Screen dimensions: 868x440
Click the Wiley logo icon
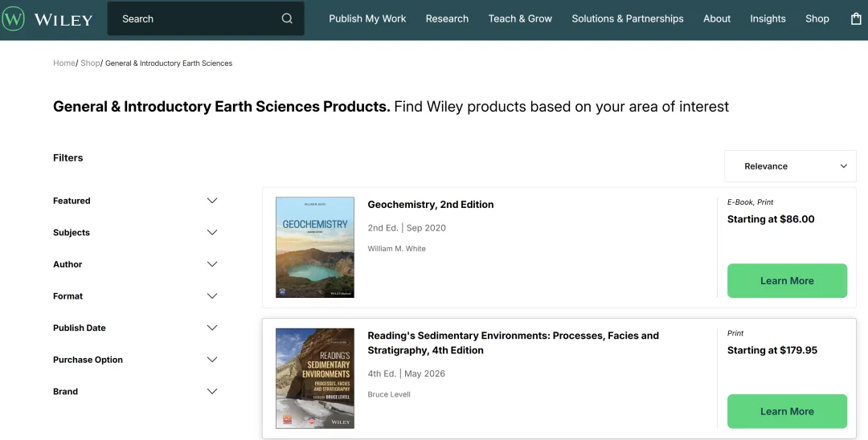(x=14, y=19)
